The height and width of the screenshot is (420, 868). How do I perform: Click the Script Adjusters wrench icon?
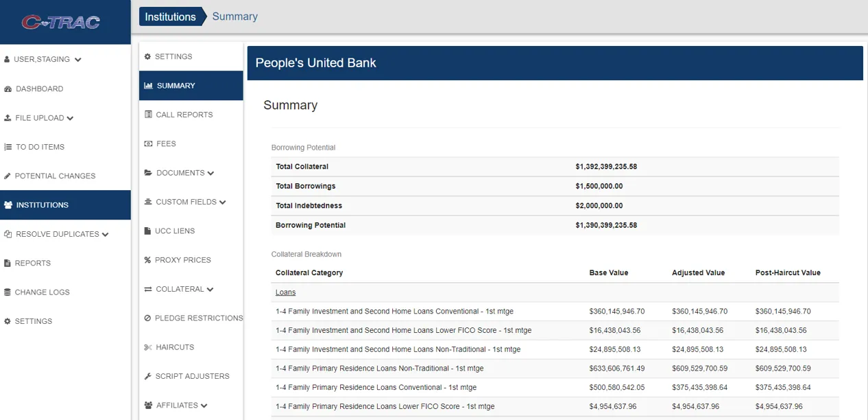(x=148, y=376)
